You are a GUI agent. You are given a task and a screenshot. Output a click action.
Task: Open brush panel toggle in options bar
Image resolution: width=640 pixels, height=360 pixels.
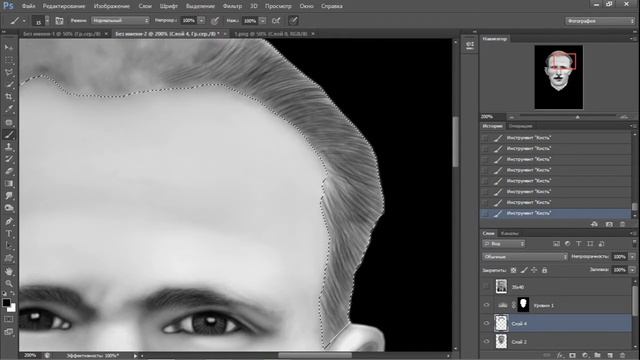coord(59,20)
